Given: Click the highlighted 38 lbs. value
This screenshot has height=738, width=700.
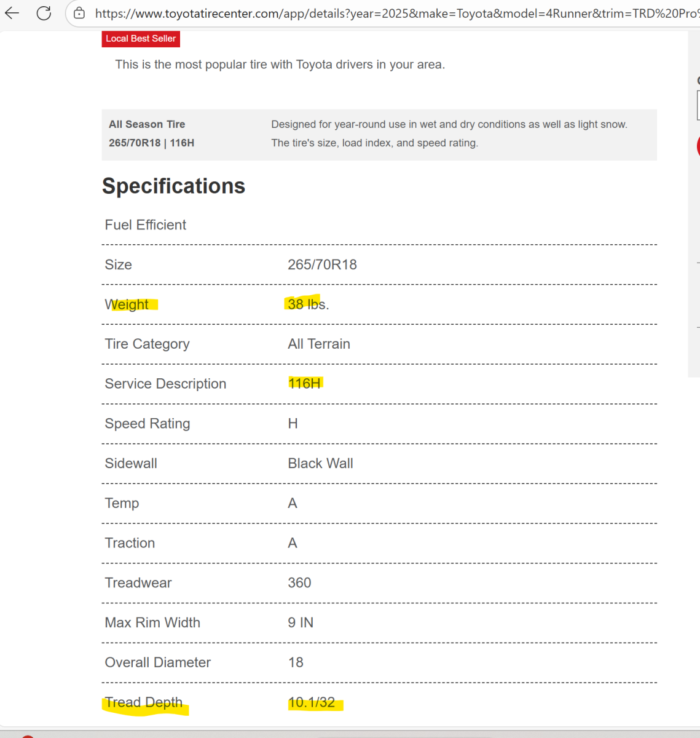Looking at the screenshot, I should tap(308, 304).
